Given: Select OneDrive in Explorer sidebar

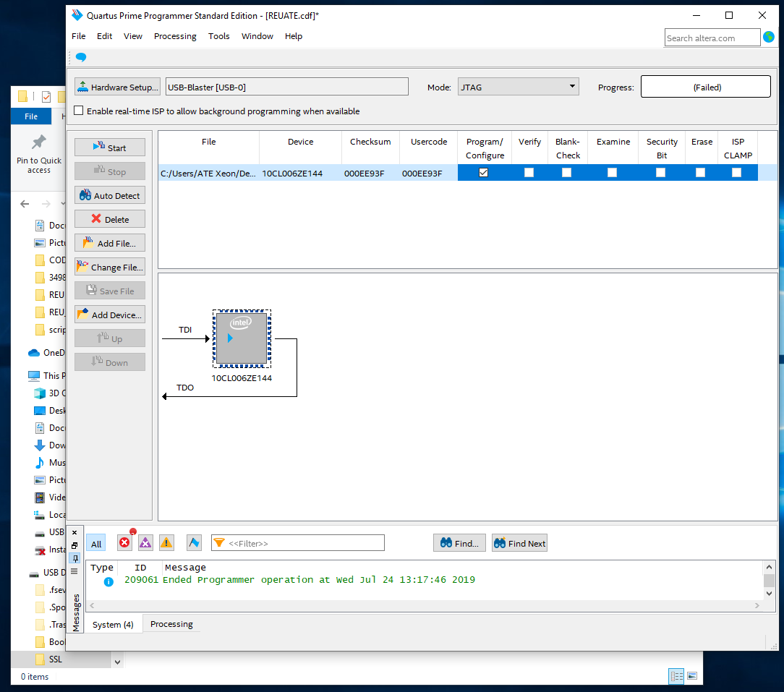Looking at the screenshot, I should pos(47,353).
